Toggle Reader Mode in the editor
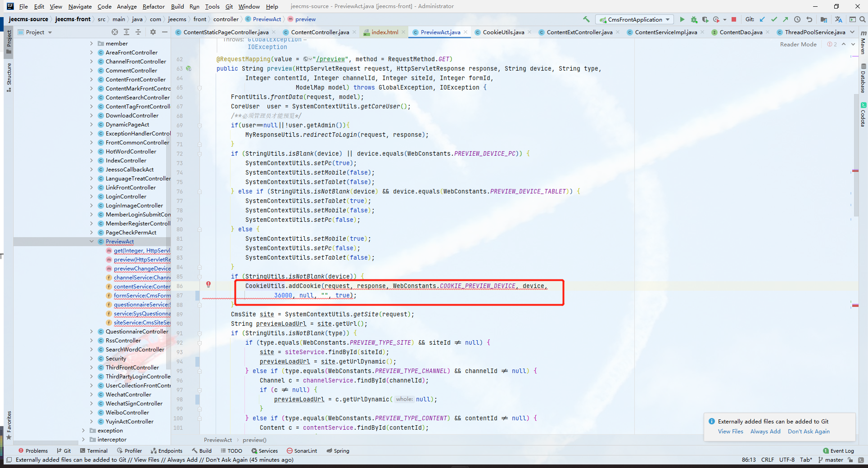This screenshot has height=468, width=868. pos(798,44)
